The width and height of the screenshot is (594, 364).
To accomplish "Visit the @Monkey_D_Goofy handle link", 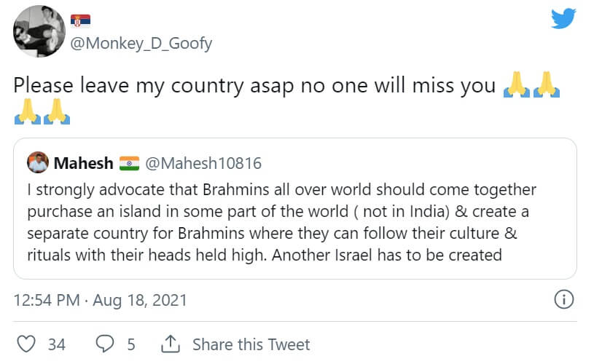I will [141, 44].
